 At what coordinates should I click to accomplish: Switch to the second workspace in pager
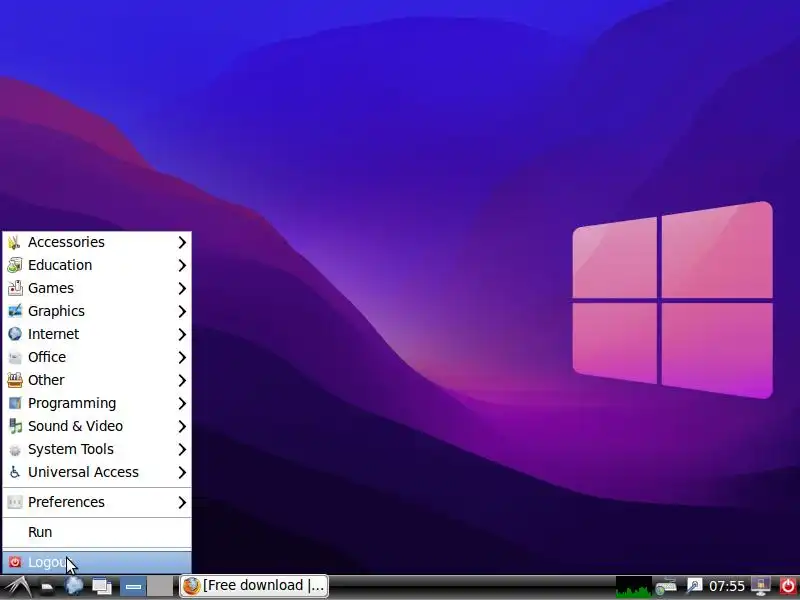(x=160, y=587)
